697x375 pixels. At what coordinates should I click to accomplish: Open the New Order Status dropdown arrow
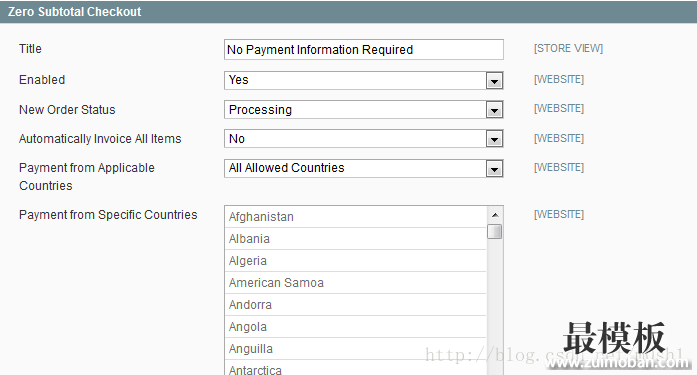pyautogui.click(x=494, y=110)
